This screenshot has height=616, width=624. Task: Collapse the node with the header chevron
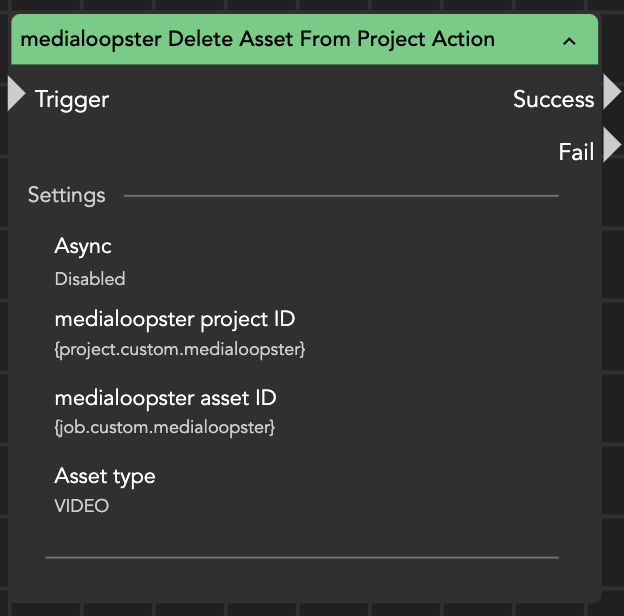pos(569,41)
